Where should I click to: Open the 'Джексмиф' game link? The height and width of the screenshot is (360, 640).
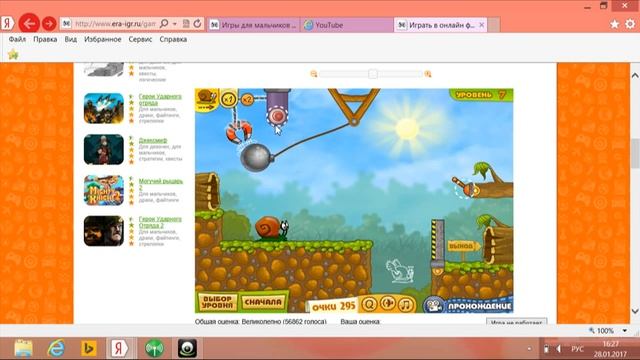[153, 140]
